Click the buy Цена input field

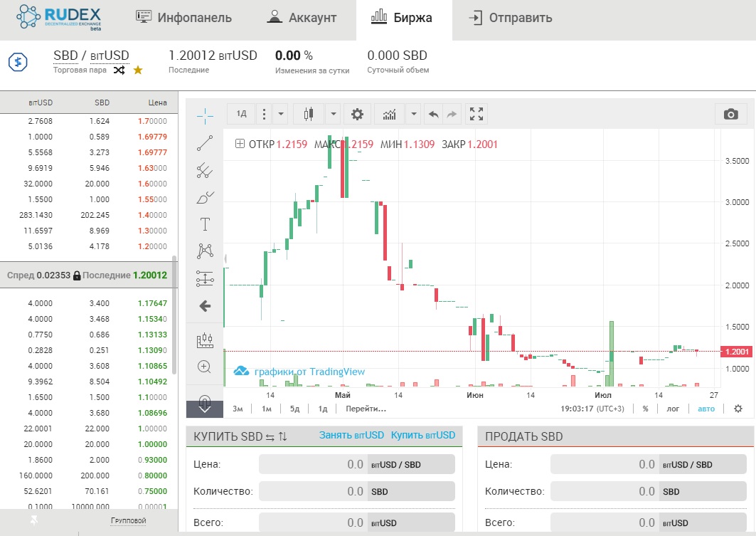(314, 464)
